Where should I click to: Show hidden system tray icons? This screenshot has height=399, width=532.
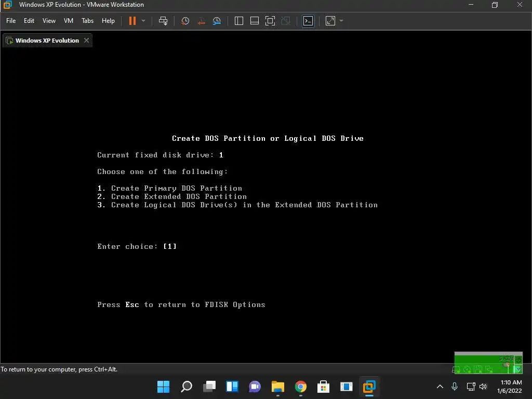pyautogui.click(x=440, y=387)
